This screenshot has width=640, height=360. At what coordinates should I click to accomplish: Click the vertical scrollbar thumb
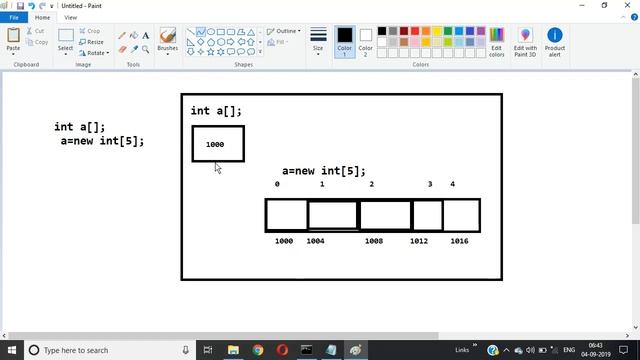pos(636,151)
